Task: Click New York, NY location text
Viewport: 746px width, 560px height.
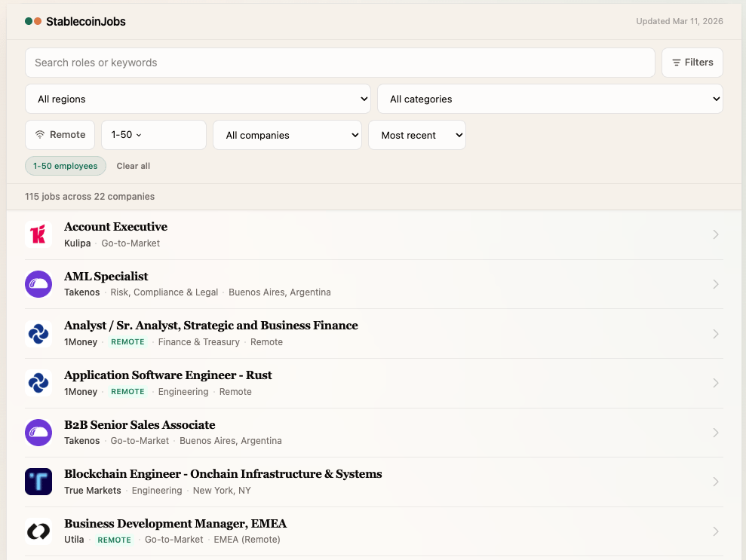Action: pyautogui.click(x=222, y=491)
